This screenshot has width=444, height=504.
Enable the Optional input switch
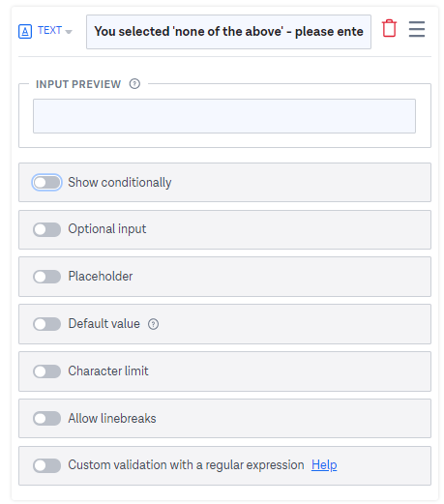point(46,229)
